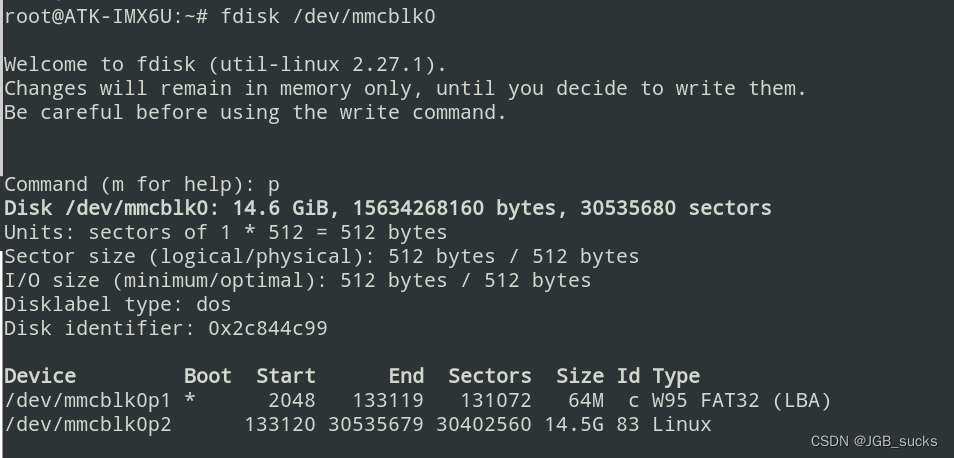
Task: Click the 'Sectors' column header
Action: tap(490, 376)
